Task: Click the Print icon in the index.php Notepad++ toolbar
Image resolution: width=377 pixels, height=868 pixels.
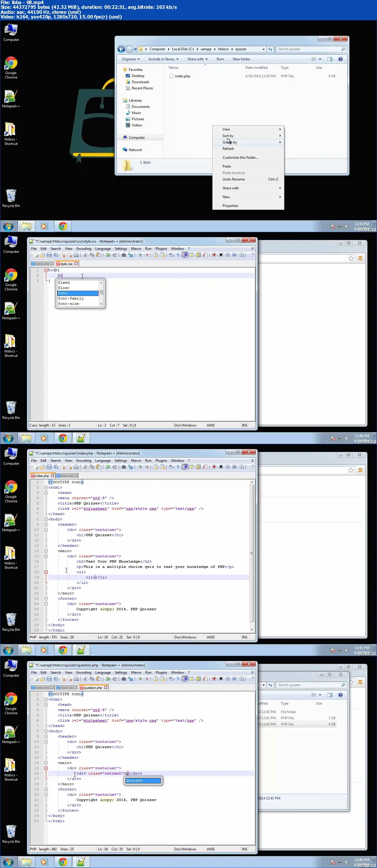Action: pos(76,467)
